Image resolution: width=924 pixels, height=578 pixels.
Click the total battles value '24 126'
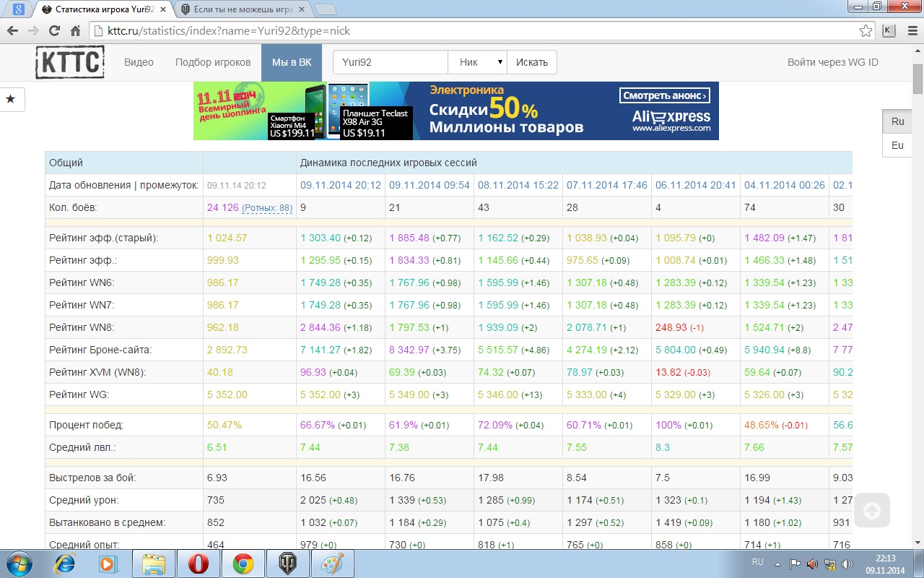coord(222,208)
